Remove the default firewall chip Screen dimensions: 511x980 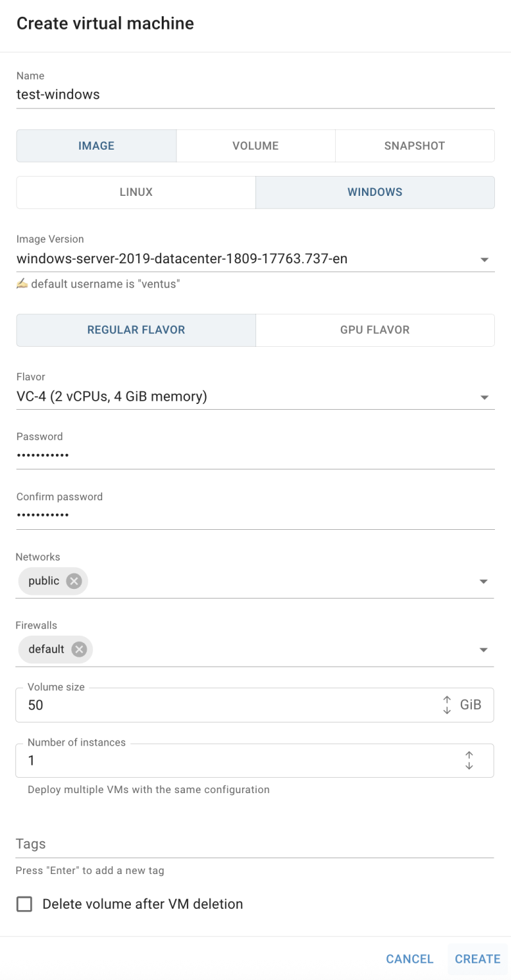[x=79, y=649]
